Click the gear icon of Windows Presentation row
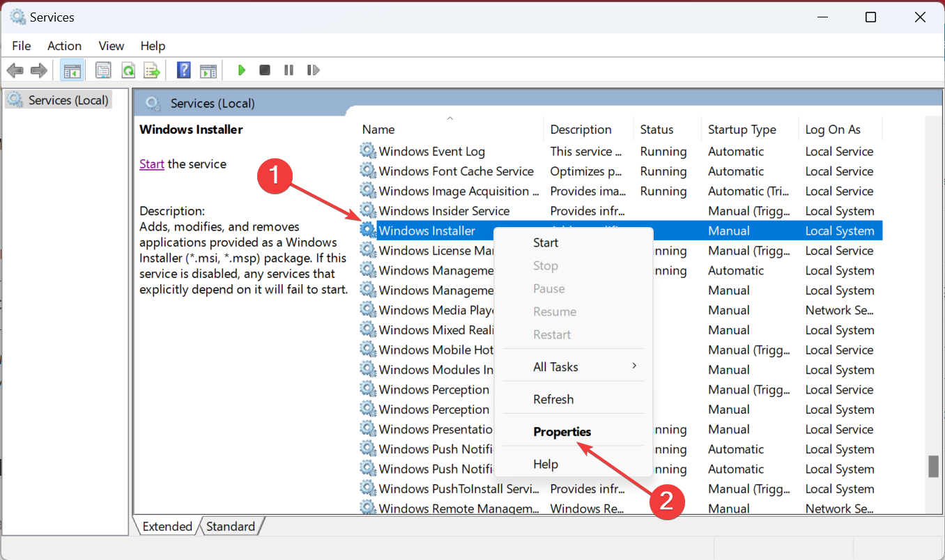Image resolution: width=945 pixels, height=560 pixels. pyautogui.click(x=368, y=429)
